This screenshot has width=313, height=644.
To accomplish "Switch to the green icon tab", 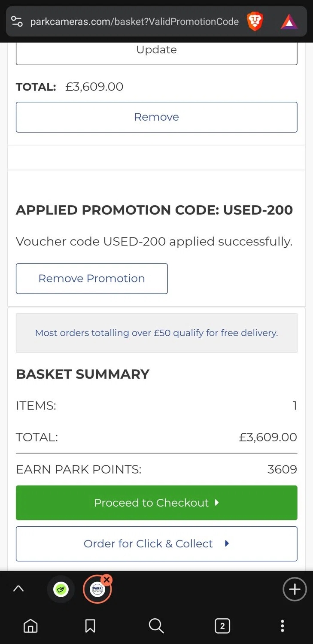I will [61, 589].
